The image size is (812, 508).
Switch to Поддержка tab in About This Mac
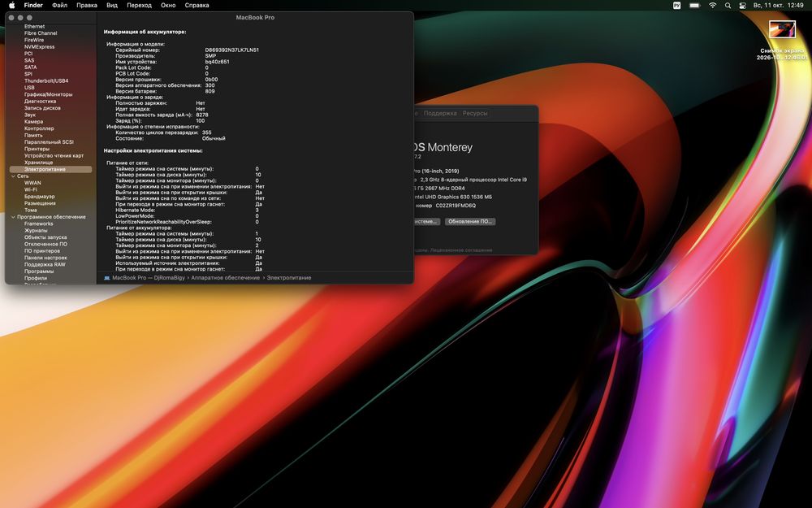(440, 113)
